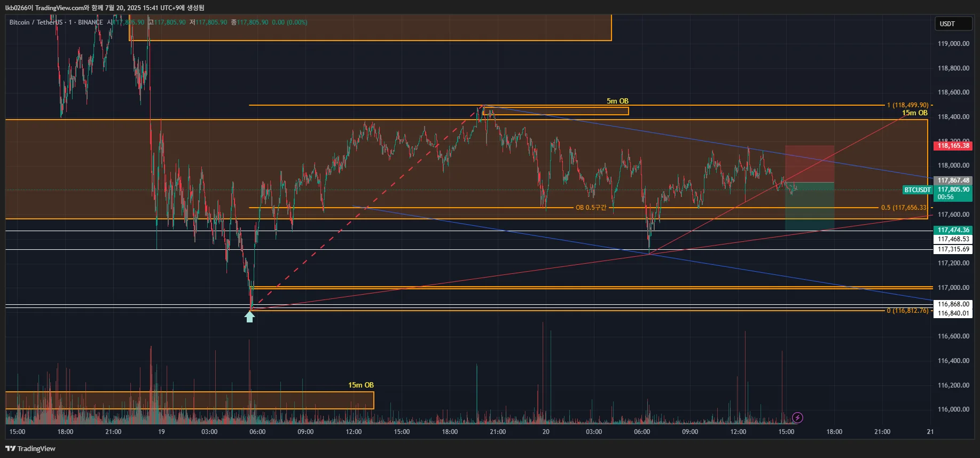
Task: Click the 116,200.00 price axis label
Action: tap(953, 385)
